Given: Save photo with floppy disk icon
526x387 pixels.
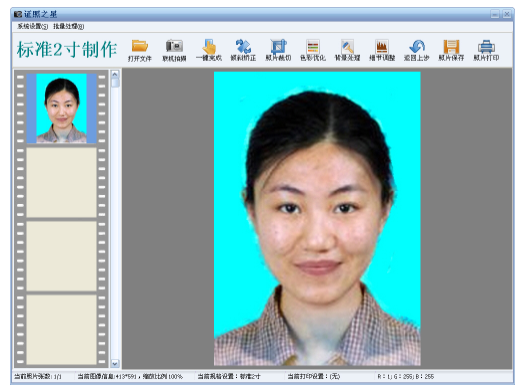Looking at the screenshot, I should pos(451,51).
